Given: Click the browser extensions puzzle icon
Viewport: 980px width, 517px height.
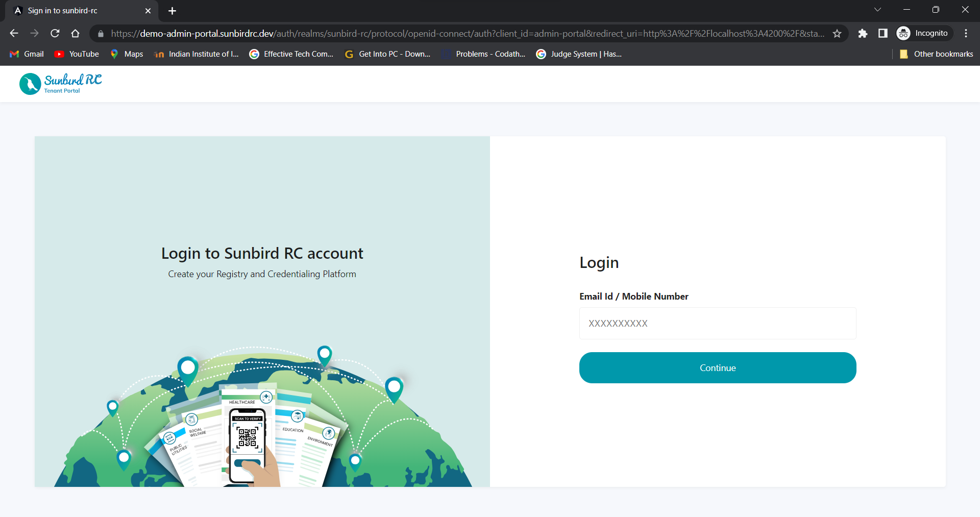Looking at the screenshot, I should [x=863, y=33].
